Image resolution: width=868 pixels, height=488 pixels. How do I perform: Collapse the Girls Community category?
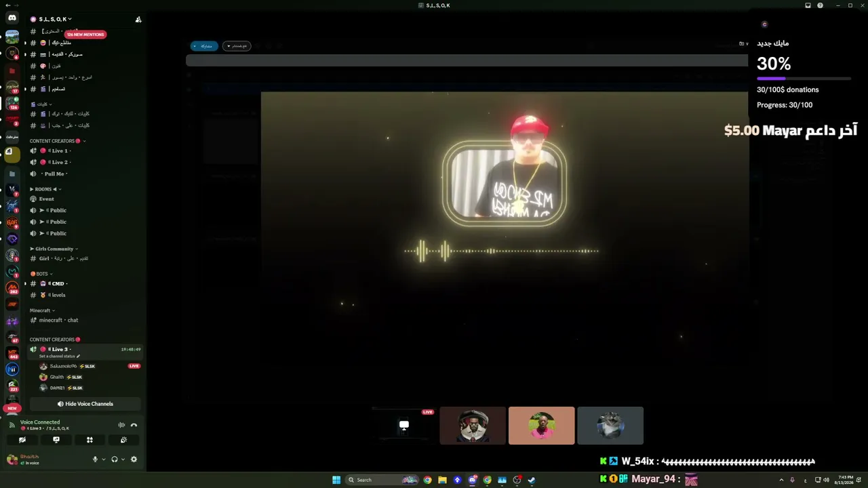point(54,249)
